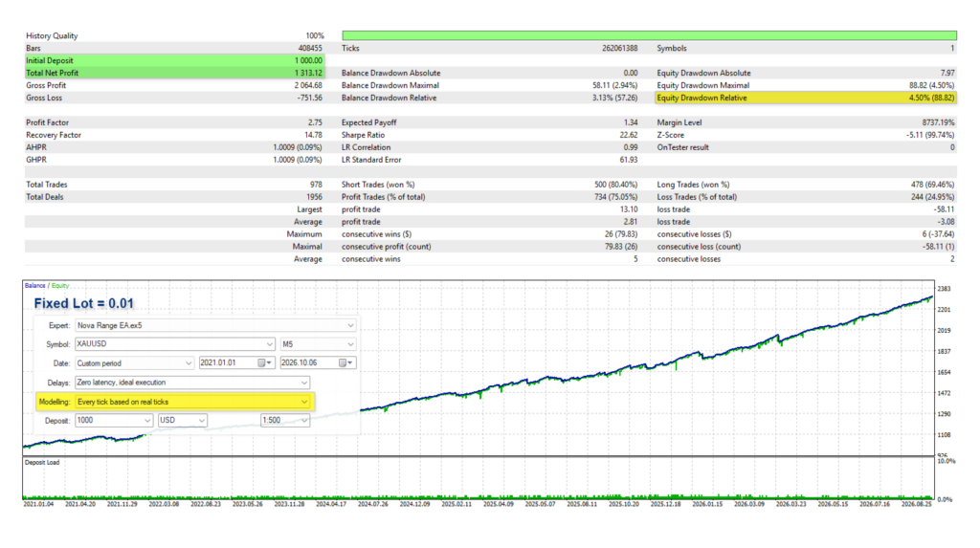Image resolution: width=980 pixels, height=548 pixels.
Task: Click the x-axis date label 2026.08.25
Action: click(x=916, y=504)
